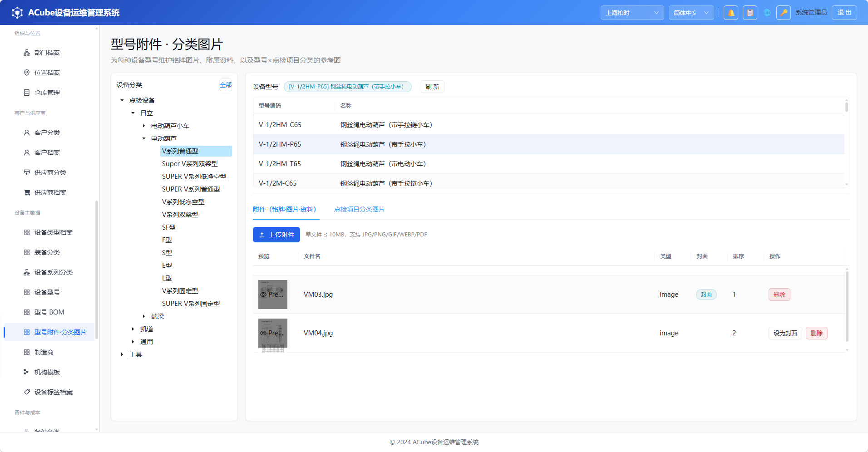Viewport: 868px width, 452px height.
Task: Set VM04.jpg as cover with 设为封面
Action: (x=785, y=333)
